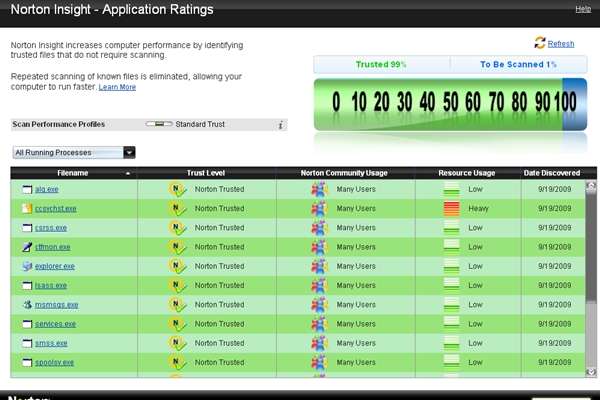Select the To Be Scanned 1% tab
600x400 pixels.
(x=518, y=64)
